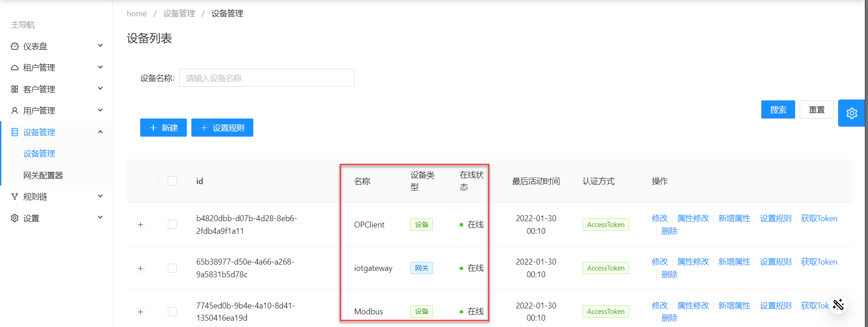Click the cloud icon beside 租户管理
This screenshot has height=327, width=868.
(15, 68)
